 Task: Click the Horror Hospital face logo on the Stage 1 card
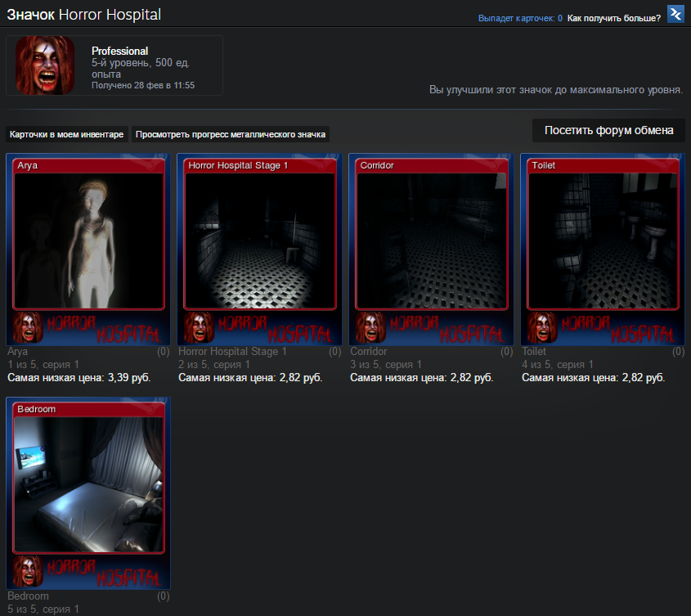click(200, 327)
